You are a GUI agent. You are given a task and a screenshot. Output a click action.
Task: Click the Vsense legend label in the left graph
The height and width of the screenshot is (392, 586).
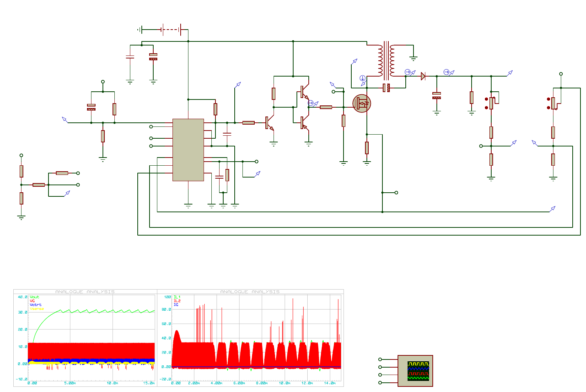pos(37,309)
